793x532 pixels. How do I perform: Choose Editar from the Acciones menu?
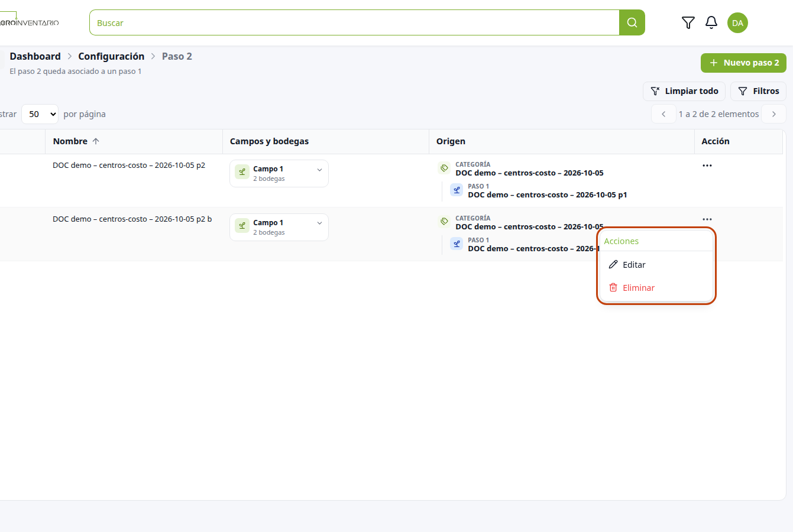coord(656,265)
